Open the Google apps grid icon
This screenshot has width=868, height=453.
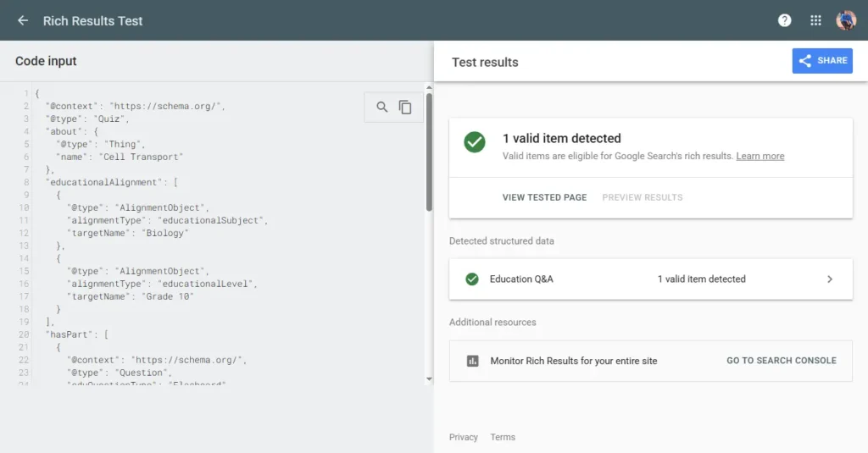(815, 20)
